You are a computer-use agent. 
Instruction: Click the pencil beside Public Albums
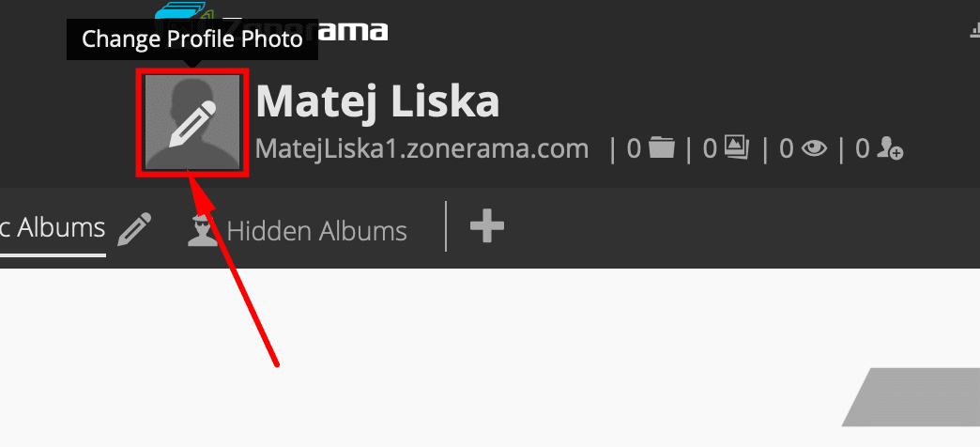134,229
